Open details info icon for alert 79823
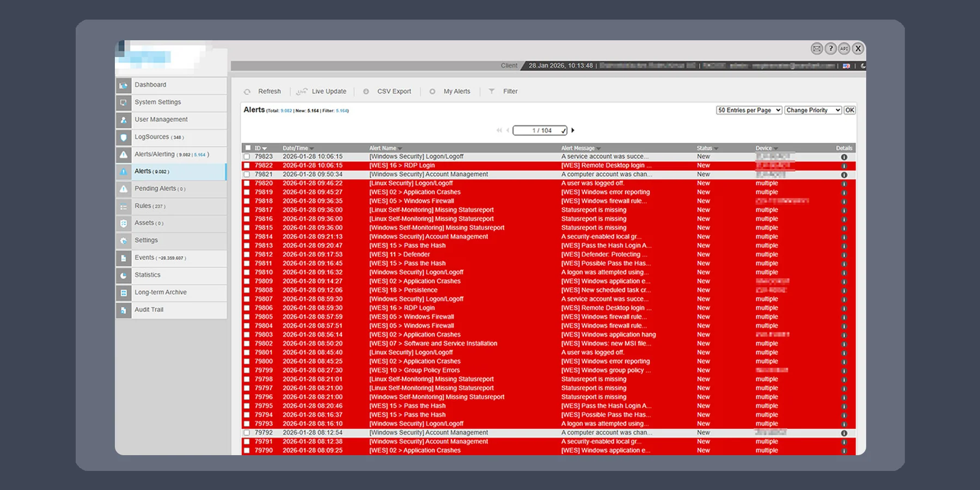980x490 pixels. pos(844,157)
